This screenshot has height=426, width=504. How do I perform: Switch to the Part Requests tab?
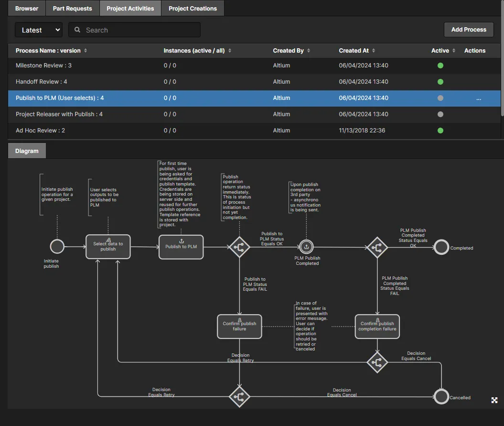(x=72, y=8)
